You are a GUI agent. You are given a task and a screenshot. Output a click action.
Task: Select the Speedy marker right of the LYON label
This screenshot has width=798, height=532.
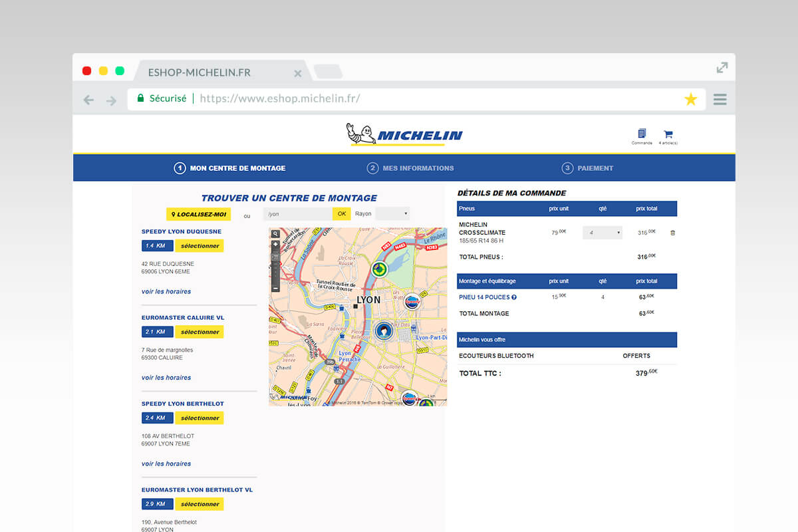click(x=412, y=301)
